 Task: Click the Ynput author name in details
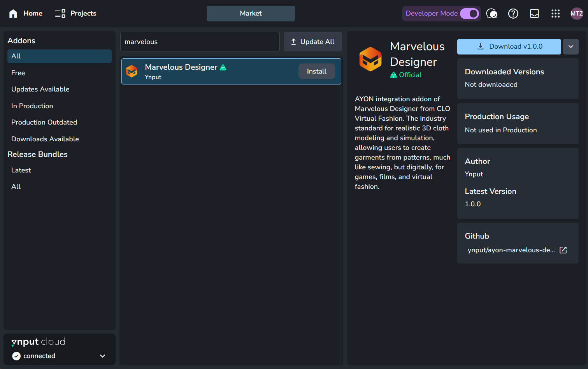(x=474, y=174)
